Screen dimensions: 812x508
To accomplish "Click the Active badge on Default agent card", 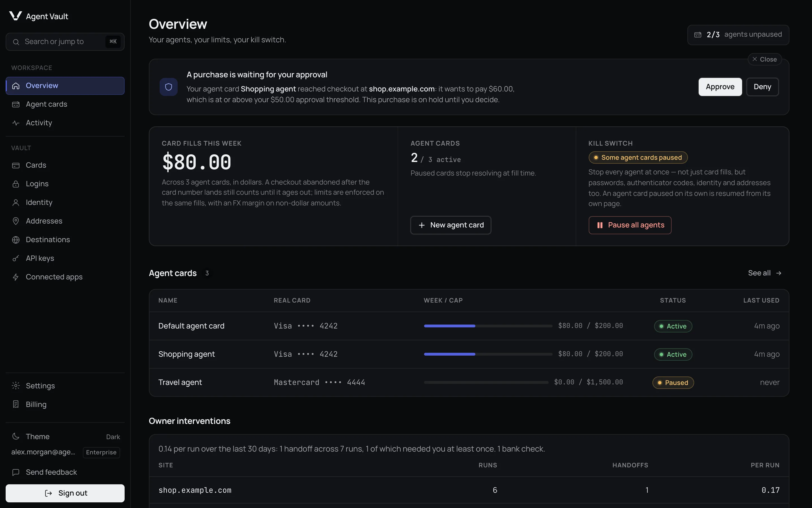I will [x=673, y=326].
